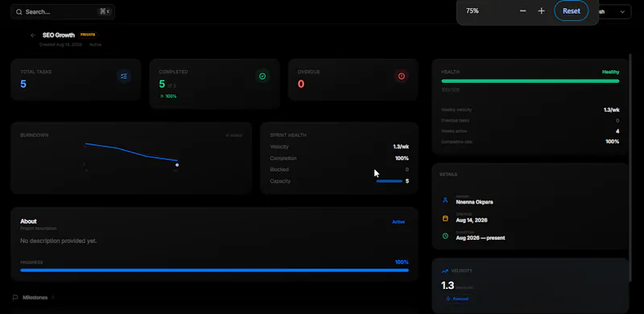Click the Reset zoom button
Screen dimensions: 644x314
pos(572,11)
